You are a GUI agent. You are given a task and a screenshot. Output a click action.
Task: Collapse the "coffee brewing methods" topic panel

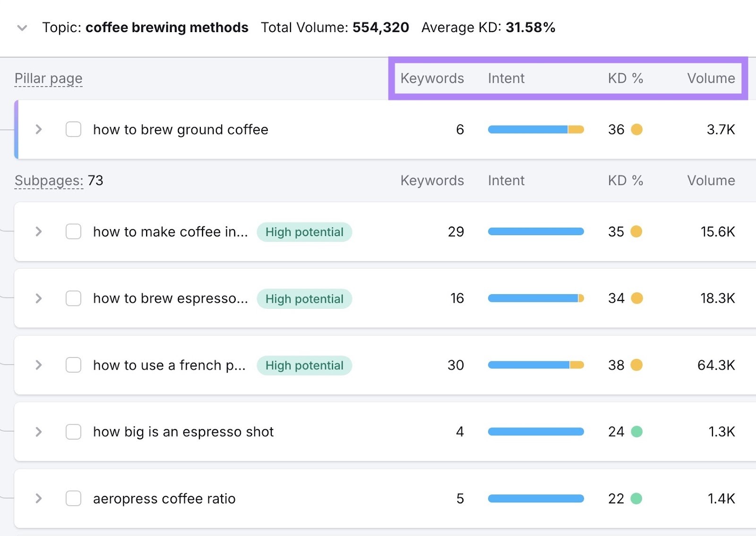(x=22, y=28)
